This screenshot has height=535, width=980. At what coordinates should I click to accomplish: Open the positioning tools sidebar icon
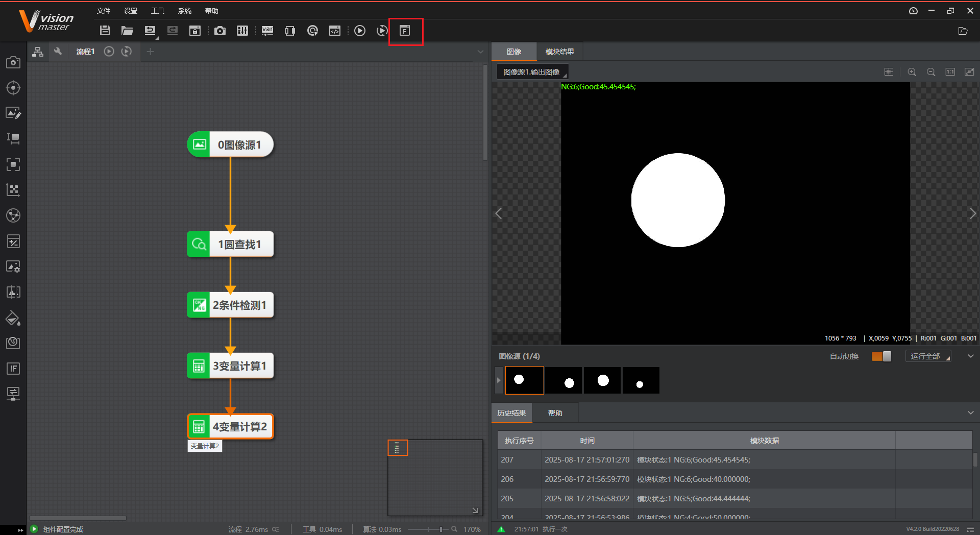tap(13, 88)
